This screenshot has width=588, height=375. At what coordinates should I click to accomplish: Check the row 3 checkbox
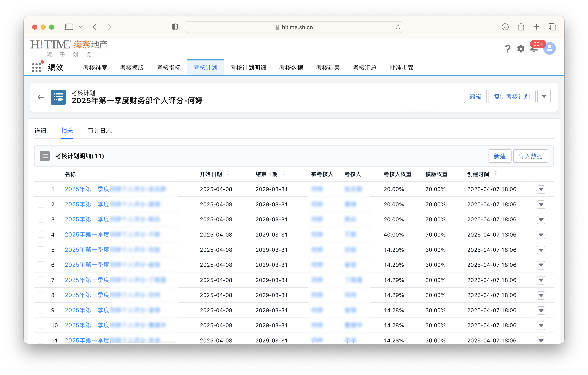[41, 219]
